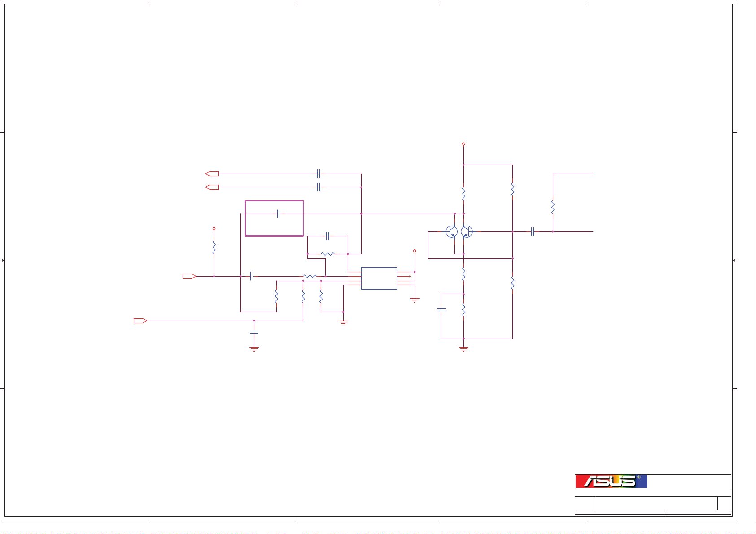756x534 pixels.
Task: Click the second left-pointing off-page port
Action: click(212, 187)
